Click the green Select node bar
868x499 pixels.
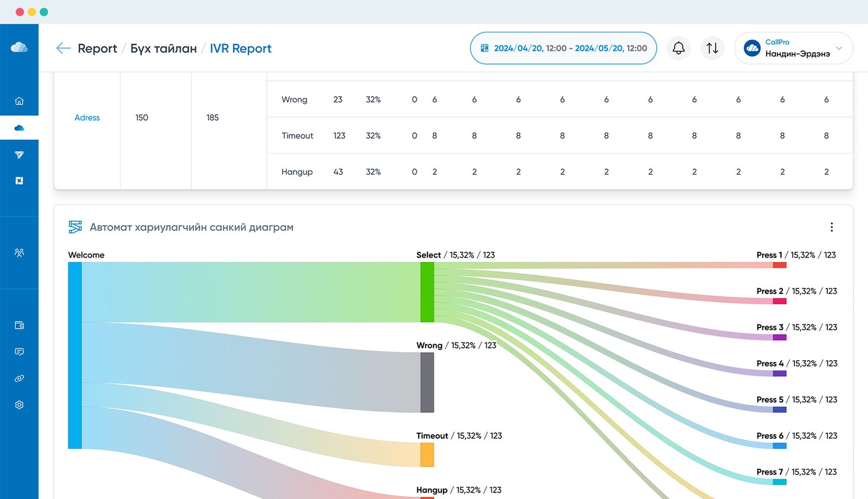pyautogui.click(x=427, y=292)
